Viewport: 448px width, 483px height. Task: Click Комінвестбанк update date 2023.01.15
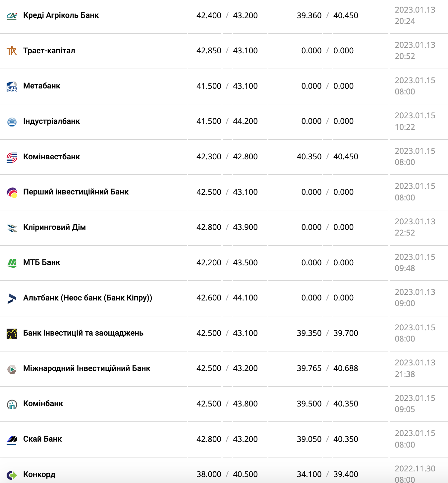pos(415,151)
